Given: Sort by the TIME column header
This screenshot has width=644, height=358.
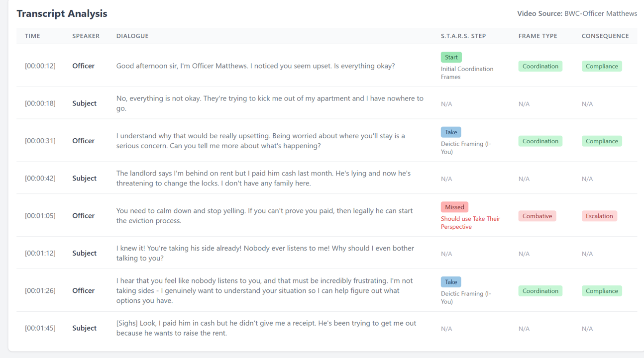Looking at the screenshot, I should point(32,36).
